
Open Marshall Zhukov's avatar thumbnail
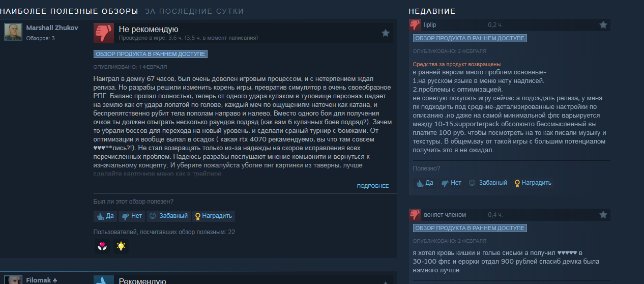[x=13, y=32]
